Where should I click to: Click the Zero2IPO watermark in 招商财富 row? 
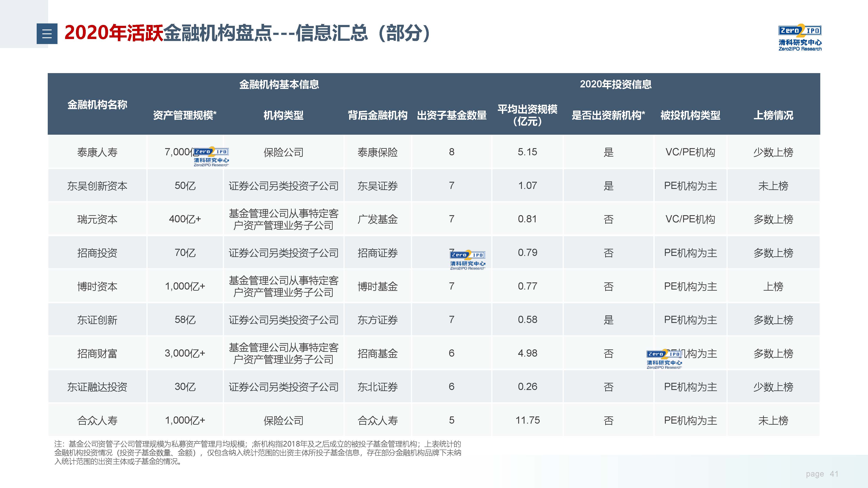click(664, 359)
